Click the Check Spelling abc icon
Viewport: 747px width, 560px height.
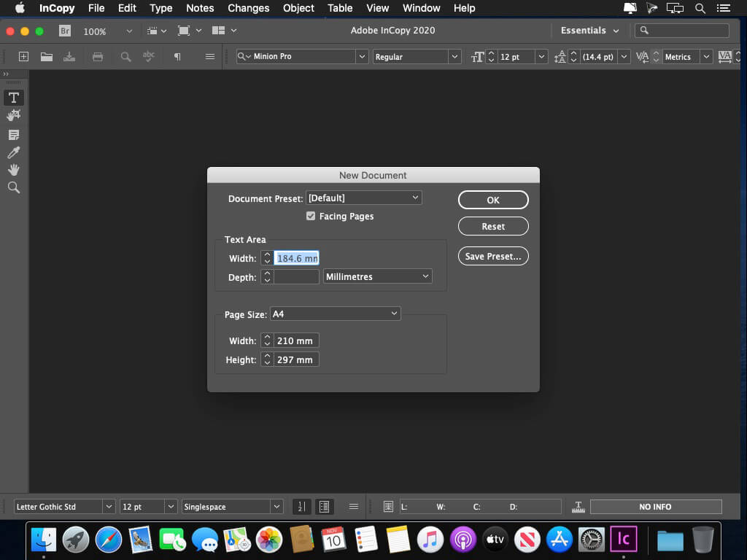149,57
